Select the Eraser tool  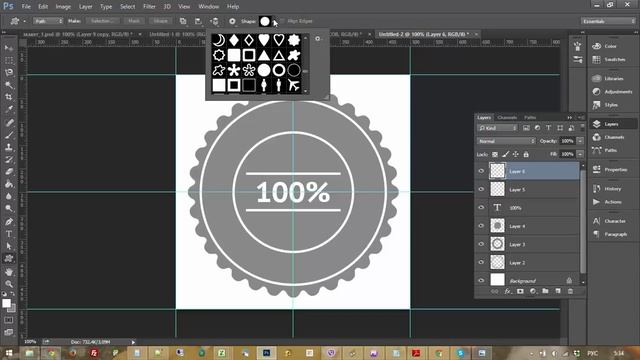pyautogui.click(x=9, y=172)
